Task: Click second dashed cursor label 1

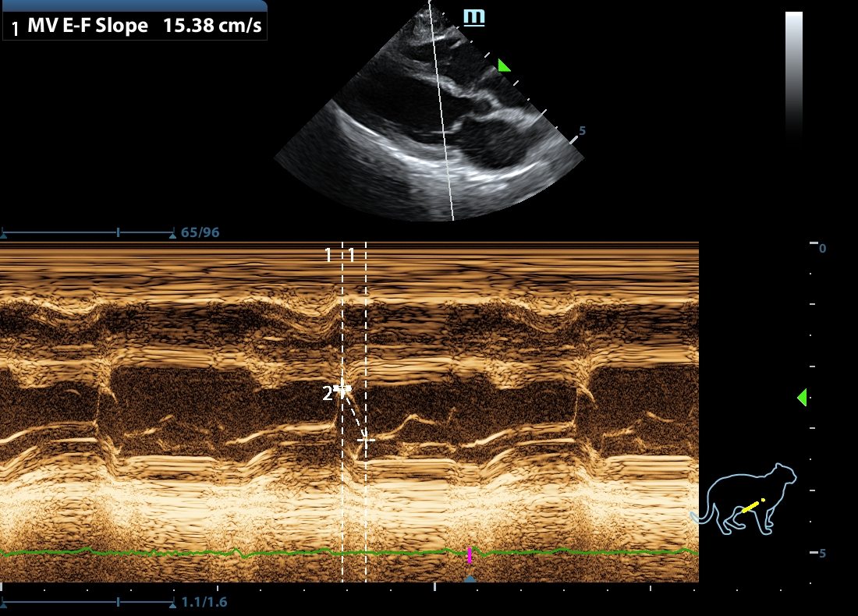Action: tap(352, 255)
